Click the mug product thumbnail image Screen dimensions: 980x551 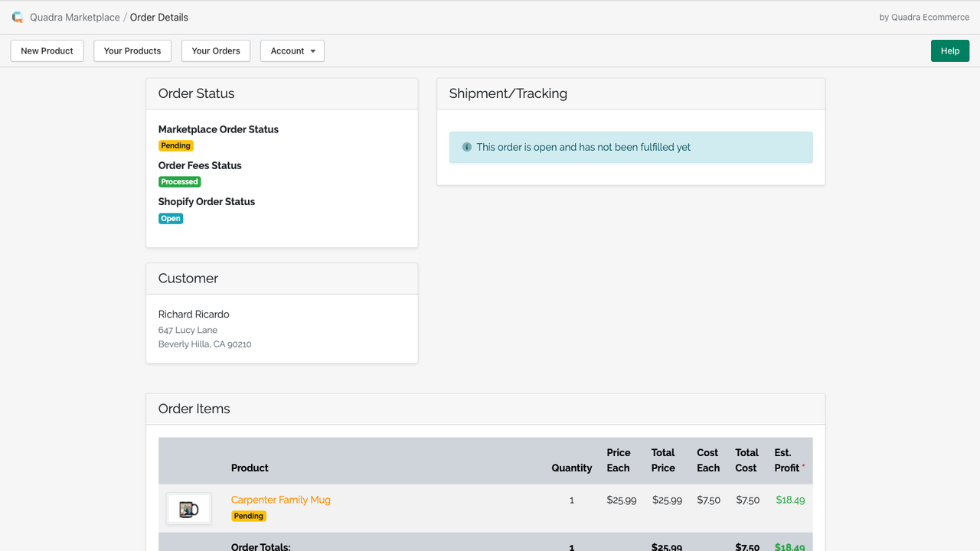(x=188, y=508)
